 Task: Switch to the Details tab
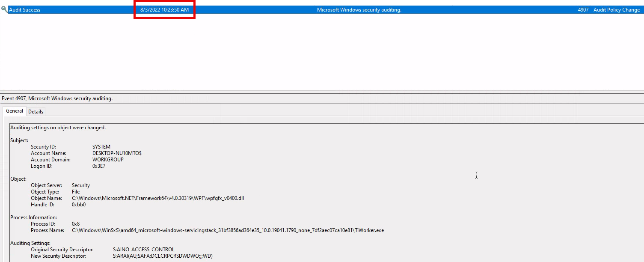click(36, 111)
